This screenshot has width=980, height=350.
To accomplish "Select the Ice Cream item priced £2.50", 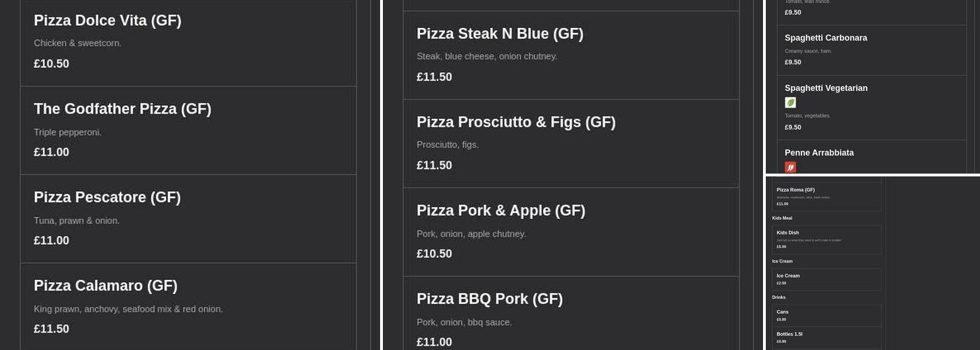I will (827, 279).
